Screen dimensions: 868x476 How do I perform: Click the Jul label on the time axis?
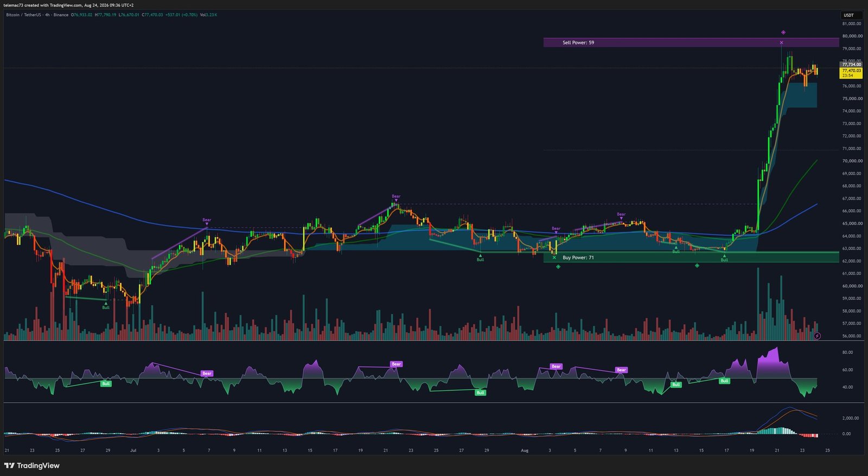pyautogui.click(x=133, y=451)
